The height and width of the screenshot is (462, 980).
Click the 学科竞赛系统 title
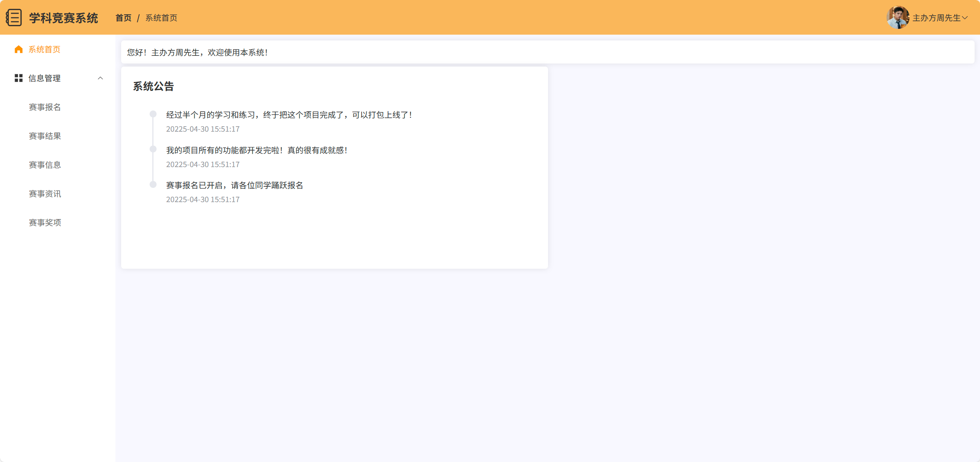tap(63, 18)
